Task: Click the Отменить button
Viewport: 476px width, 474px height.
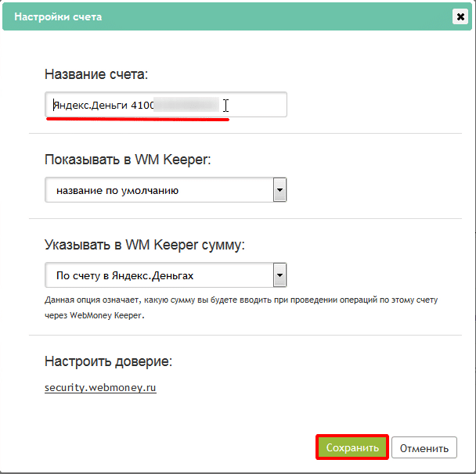Action: [x=424, y=447]
